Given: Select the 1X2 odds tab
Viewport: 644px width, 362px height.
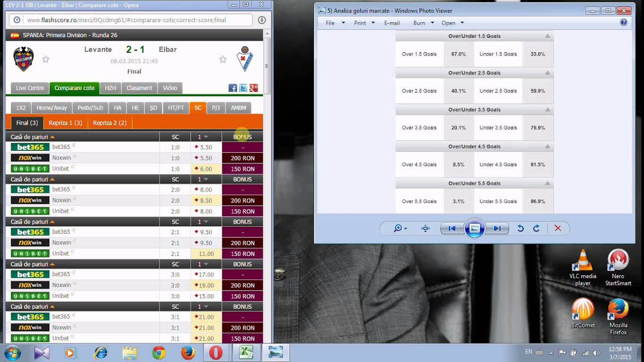Looking at the screenshot, I should tap(21, 108).
